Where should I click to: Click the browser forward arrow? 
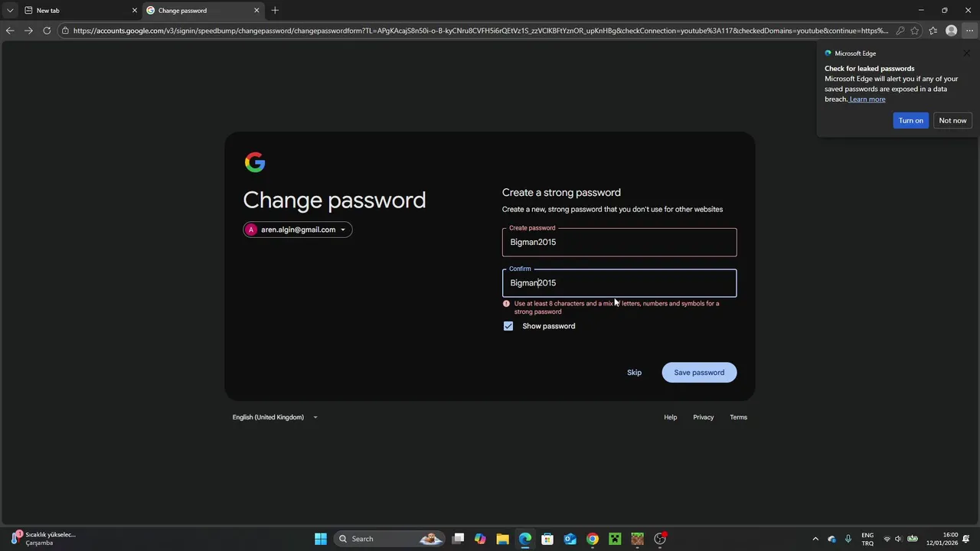pyautogui.click(x=28, y=31)
